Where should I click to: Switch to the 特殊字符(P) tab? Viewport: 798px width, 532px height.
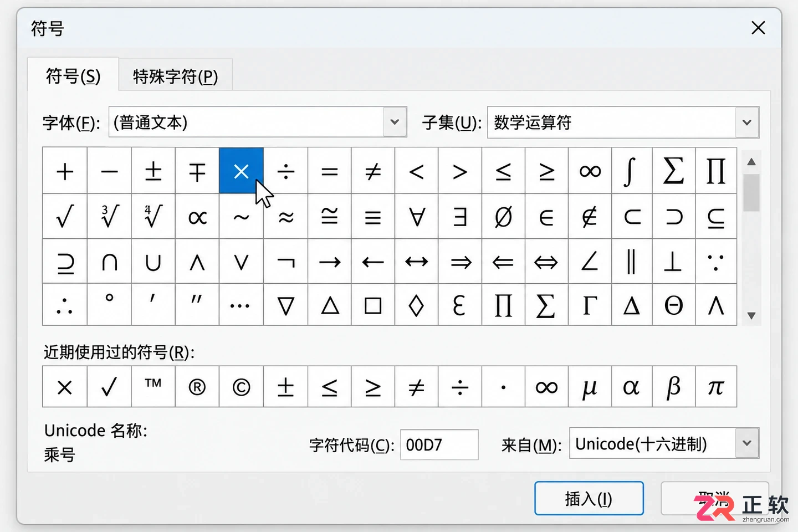click(176, 76)
